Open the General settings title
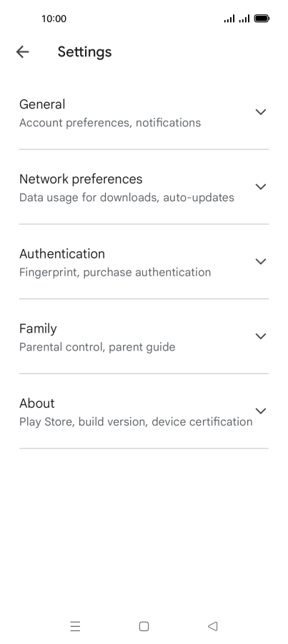 (42, 104)
